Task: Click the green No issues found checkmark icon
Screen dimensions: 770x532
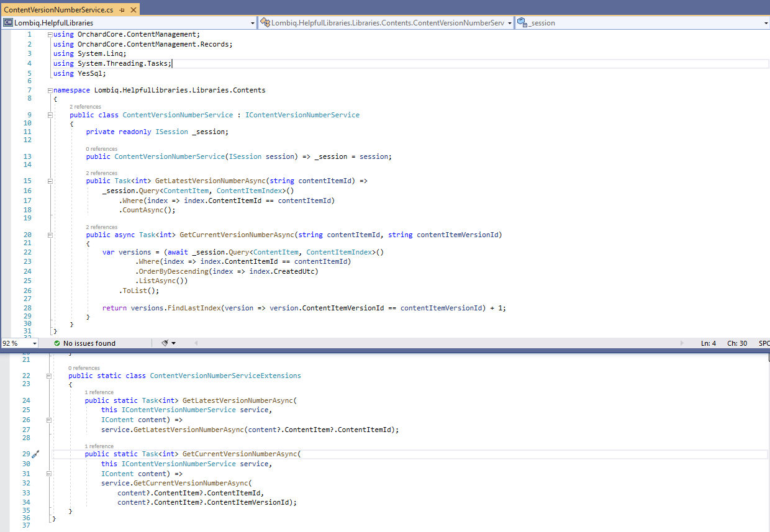Action: pos(57,343)
